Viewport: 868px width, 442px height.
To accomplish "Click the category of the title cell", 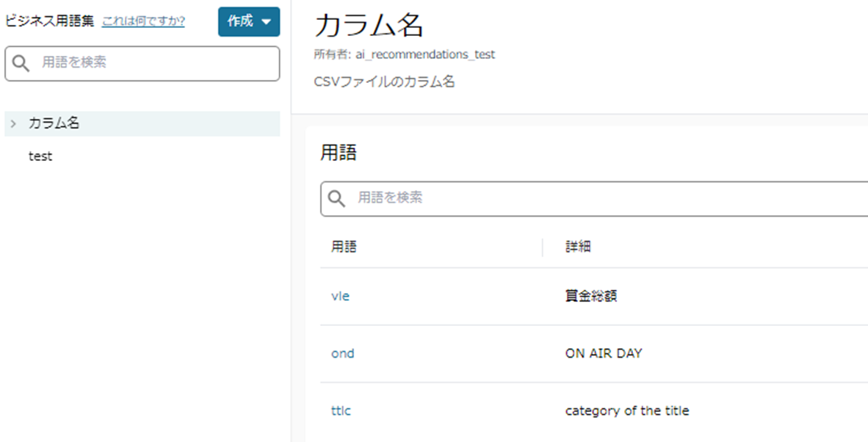I will (627, 411).
